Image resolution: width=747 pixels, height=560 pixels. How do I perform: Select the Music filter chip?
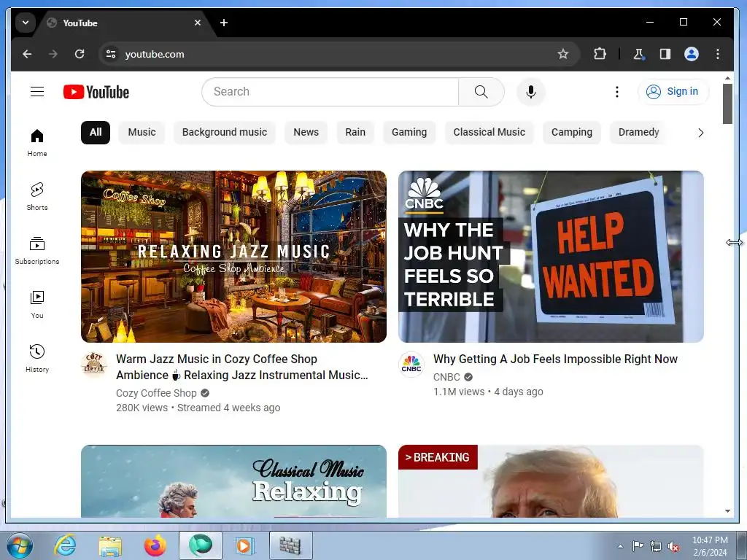pos(142,133)
